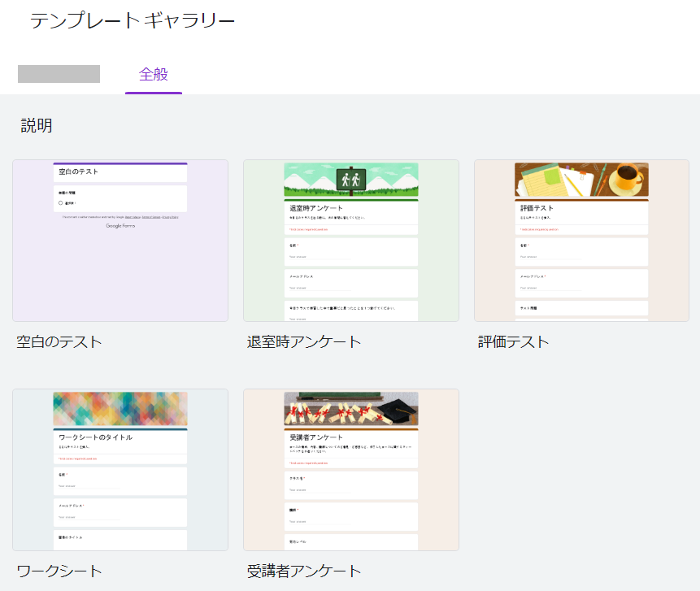The image size is (700, 591).
Task: Click the ワークシート caption below the thumbnail
Action: coord(59,571)
